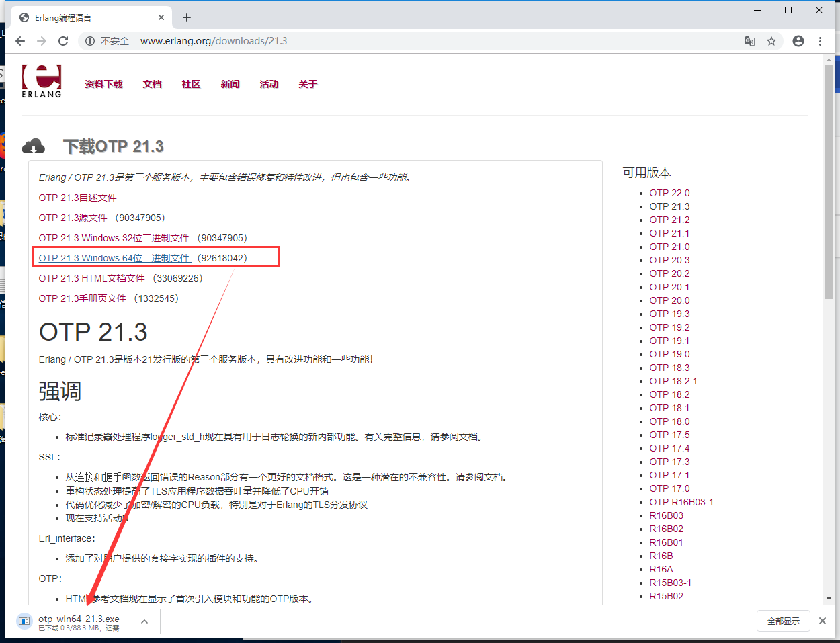Viewport: 840px width, 643px height.
Task: Open OTP 20.3 version link
Action: click(x=669, y=260)
